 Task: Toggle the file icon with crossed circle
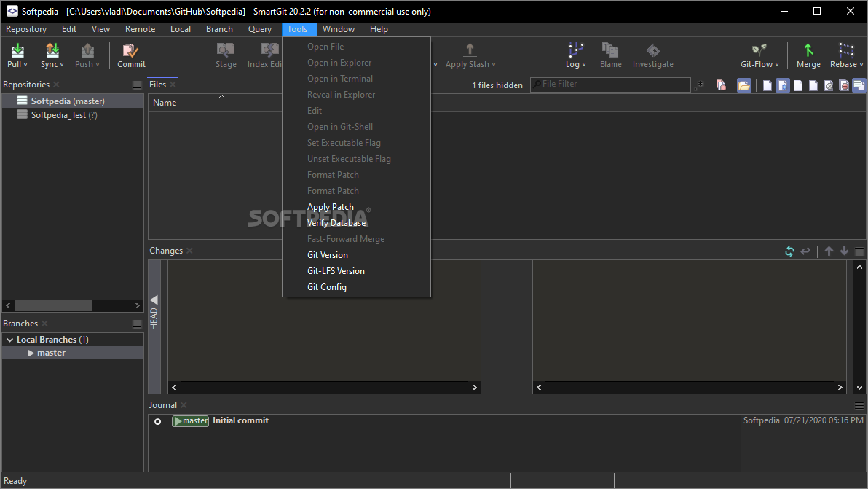coord(829,85)
